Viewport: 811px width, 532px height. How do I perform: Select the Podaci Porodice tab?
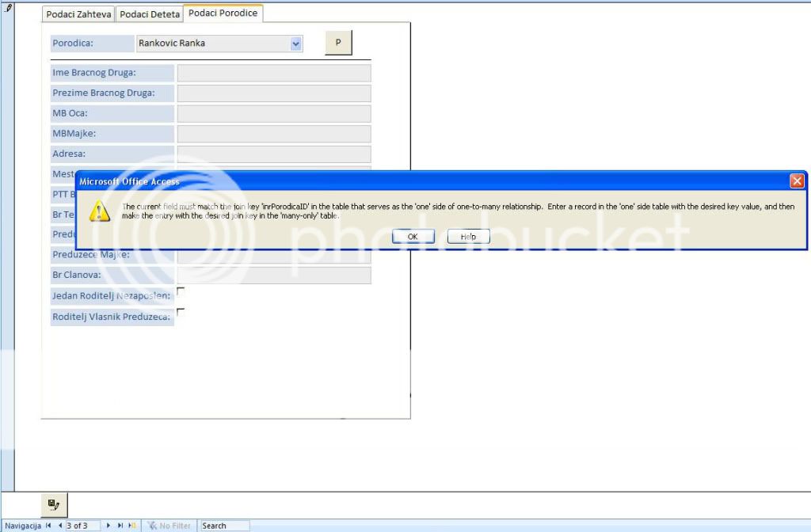pyautogui.click(x=223, y=13)
